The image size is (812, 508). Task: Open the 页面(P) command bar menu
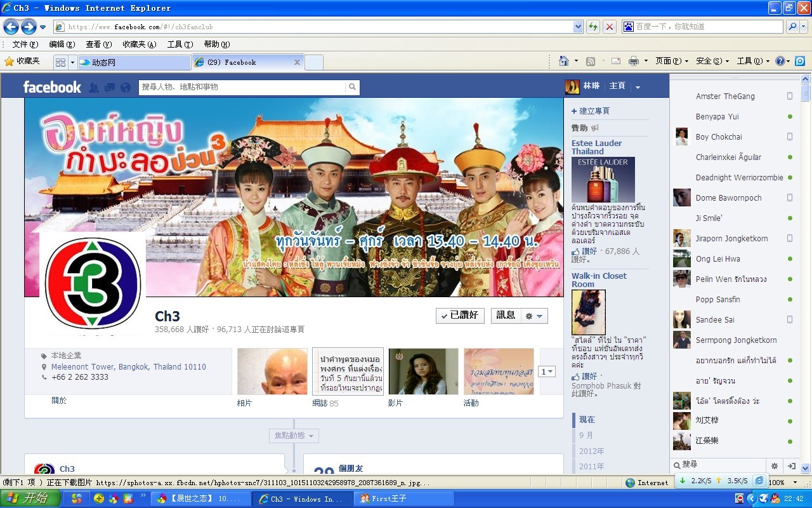point(672,61)
